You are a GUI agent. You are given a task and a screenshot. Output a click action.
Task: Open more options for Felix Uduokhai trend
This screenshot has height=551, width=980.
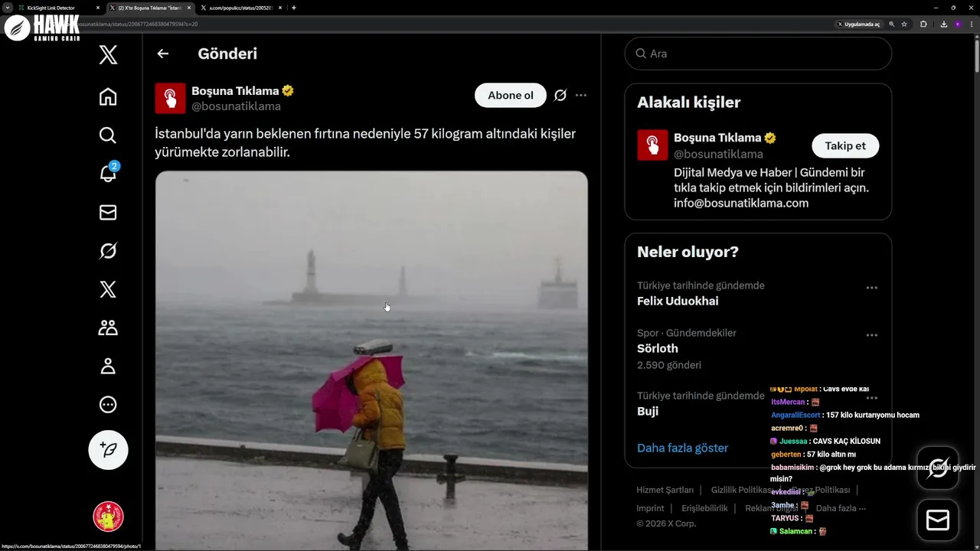point(871,288)
